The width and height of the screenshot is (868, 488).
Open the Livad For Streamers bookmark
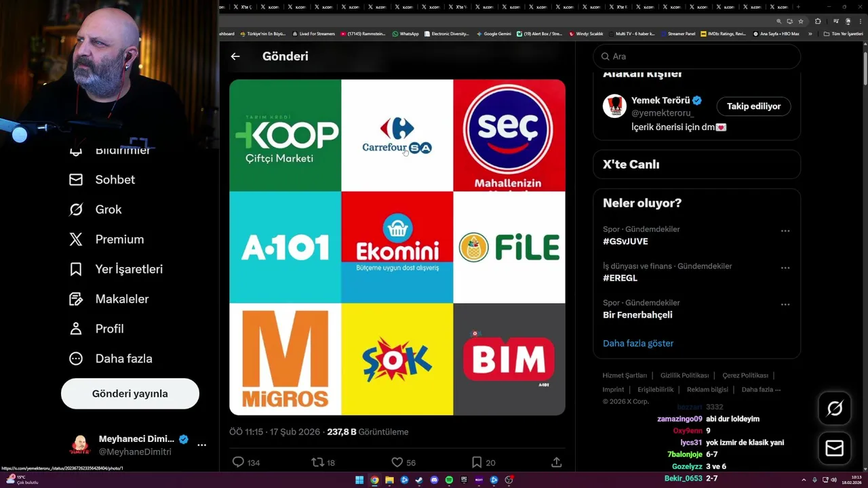click(x=313, y=34)
